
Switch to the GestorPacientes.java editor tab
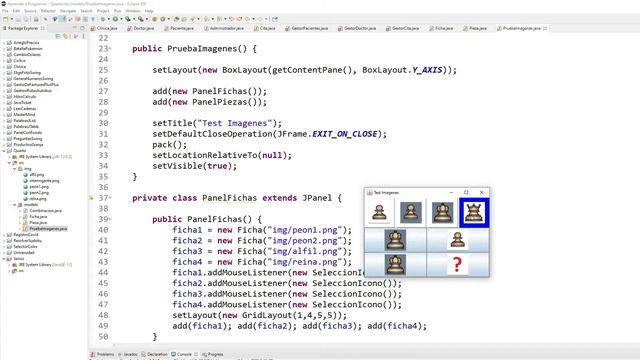click(x=307, y=28)
